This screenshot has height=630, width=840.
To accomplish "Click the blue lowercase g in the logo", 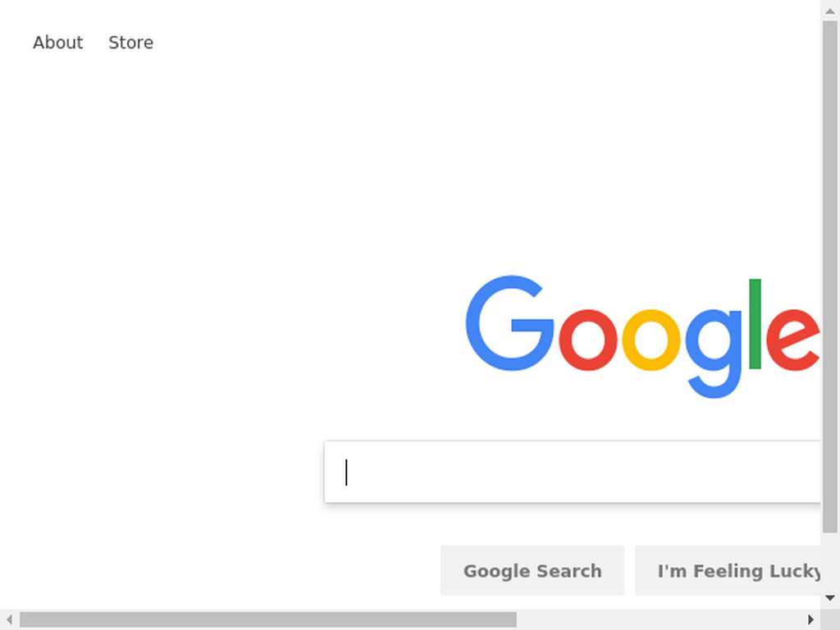I will click(714, 354).
